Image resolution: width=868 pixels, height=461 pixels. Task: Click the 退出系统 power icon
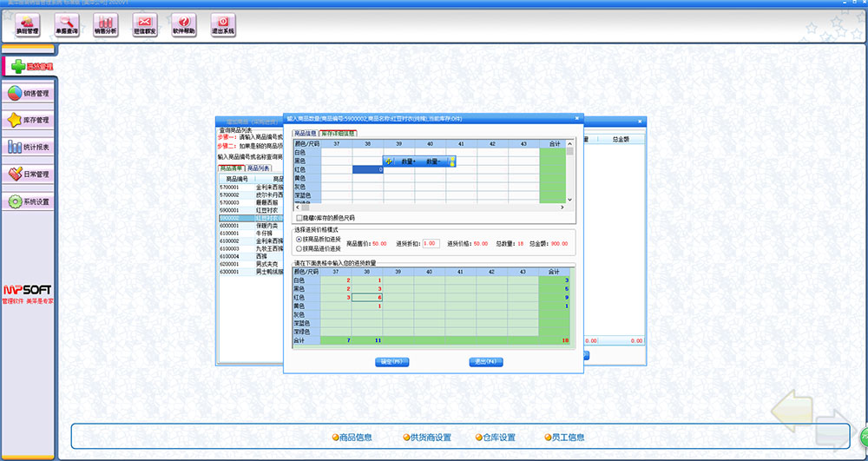222,24
